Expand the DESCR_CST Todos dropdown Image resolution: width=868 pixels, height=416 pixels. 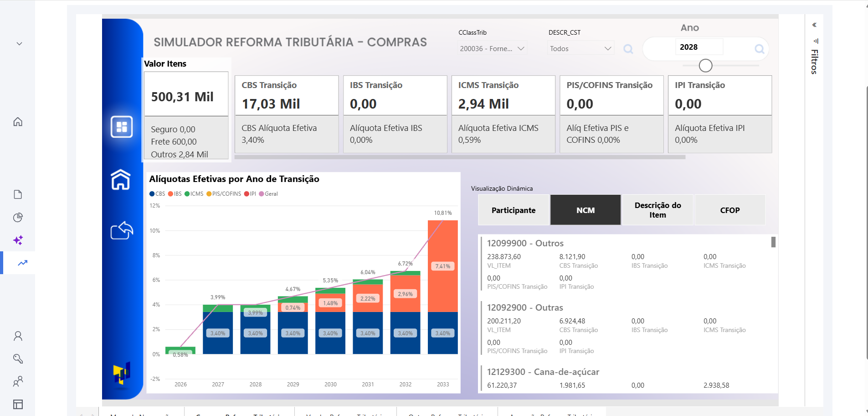point(580,48)
